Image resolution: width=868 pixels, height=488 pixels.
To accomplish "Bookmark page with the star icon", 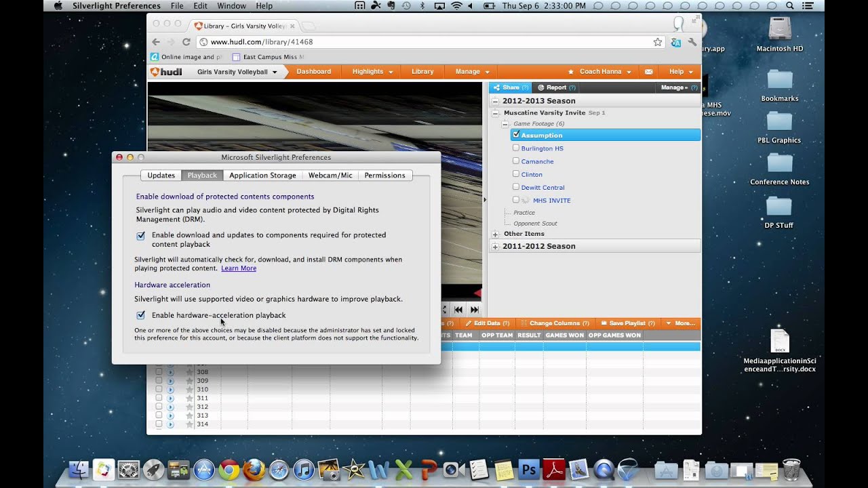I will click(657, 42).
